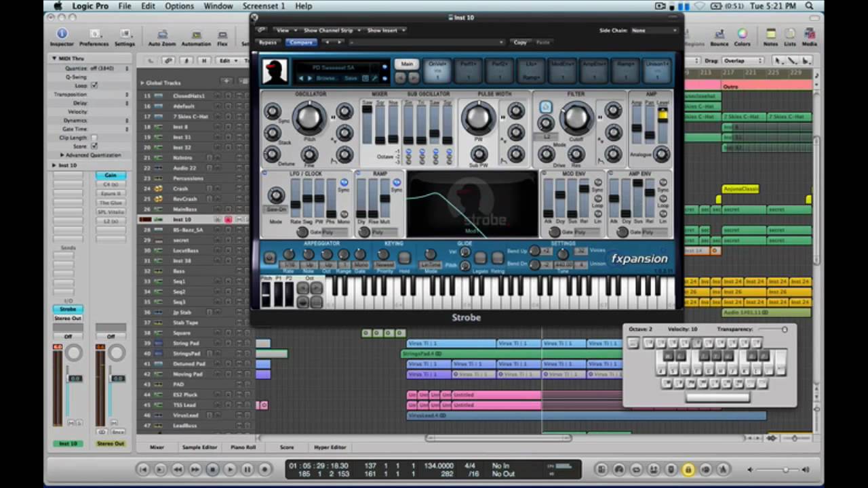Click the record-enable button on Inst 10 track
Image resolution: width=868 pixels, height=488 pixels.
tap(229, 220)
